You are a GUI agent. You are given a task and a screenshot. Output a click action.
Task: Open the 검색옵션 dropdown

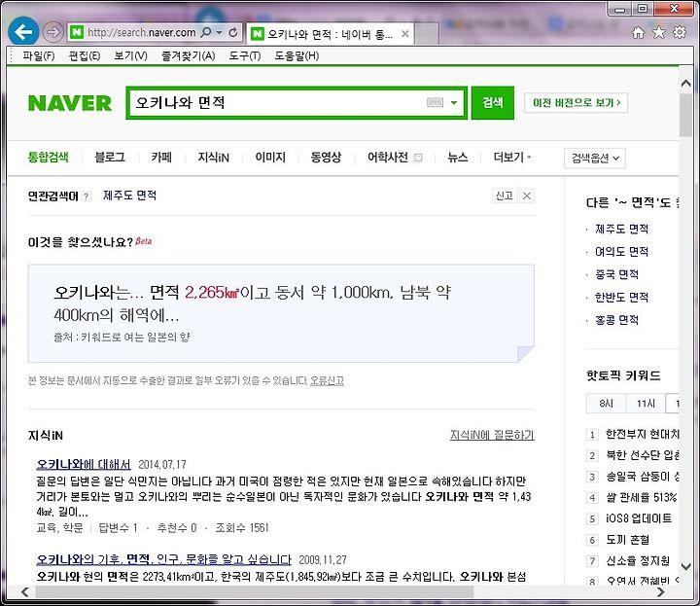595,159
